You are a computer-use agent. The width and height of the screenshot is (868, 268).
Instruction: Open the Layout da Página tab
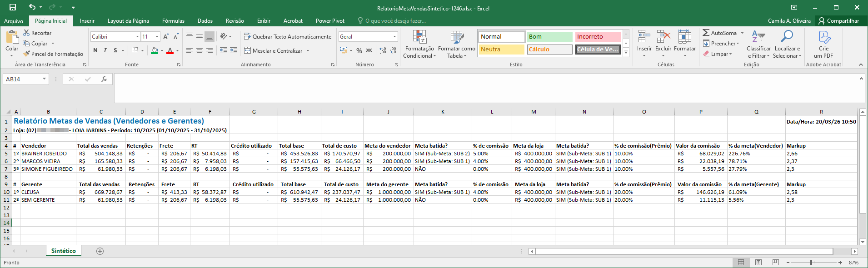(x=128, y=21)
